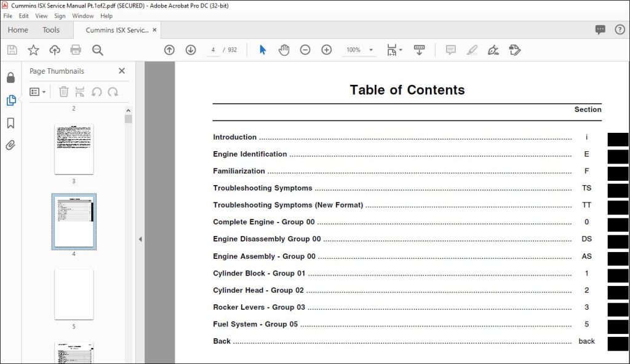Open the help question mark icon
This screenshot has height=364, width=630.
point(620,30)
